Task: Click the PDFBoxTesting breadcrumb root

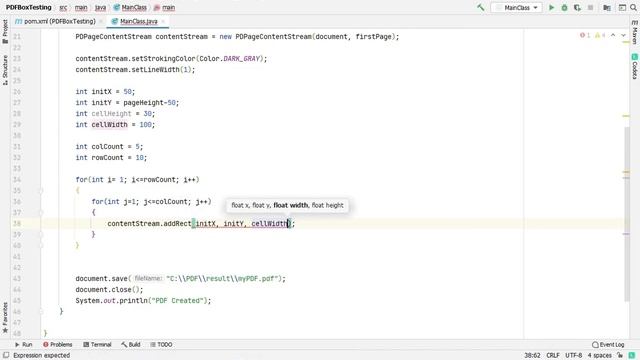Action: coord(29,7)
